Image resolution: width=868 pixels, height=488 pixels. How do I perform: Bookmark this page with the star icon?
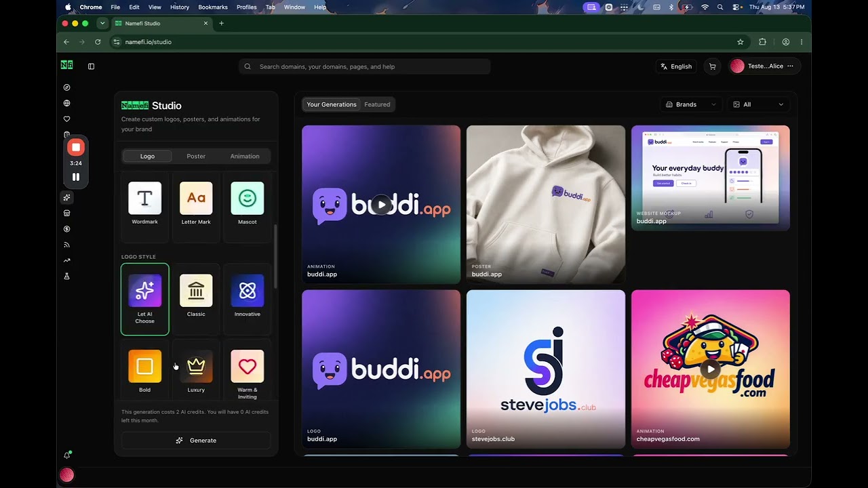coord(741,42)
